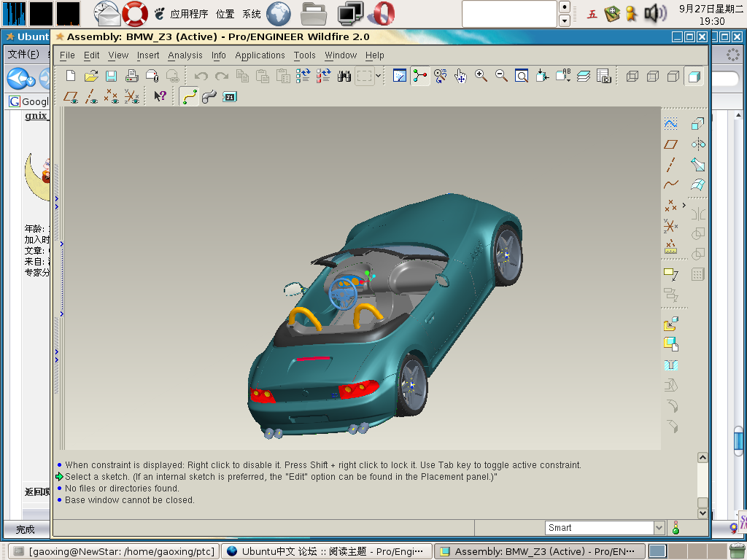Send model as mail attachment icon
The width and height of the screenshot is (747, 560).
coord(152,76)
